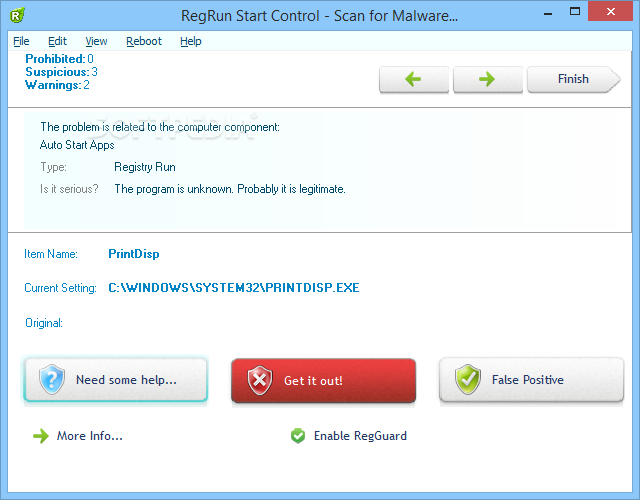Select the PrintDisp item name
Image resolution: width=640 pixels, height=500 pixels.
point(134,254)
